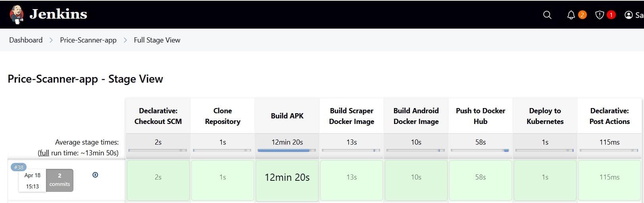
Task: Click the red security alert count badge
Action: click(611, 15)
